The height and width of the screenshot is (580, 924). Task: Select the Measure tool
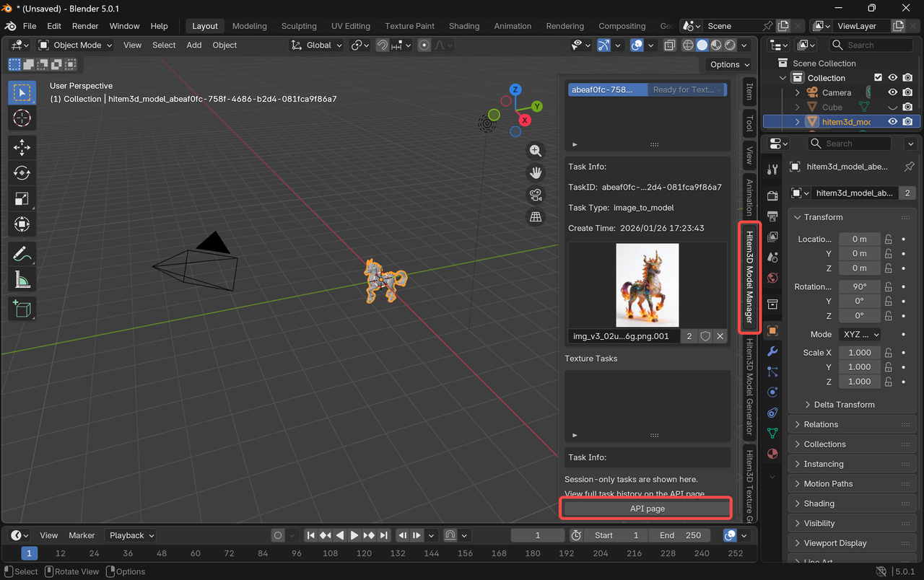[22, 280]
